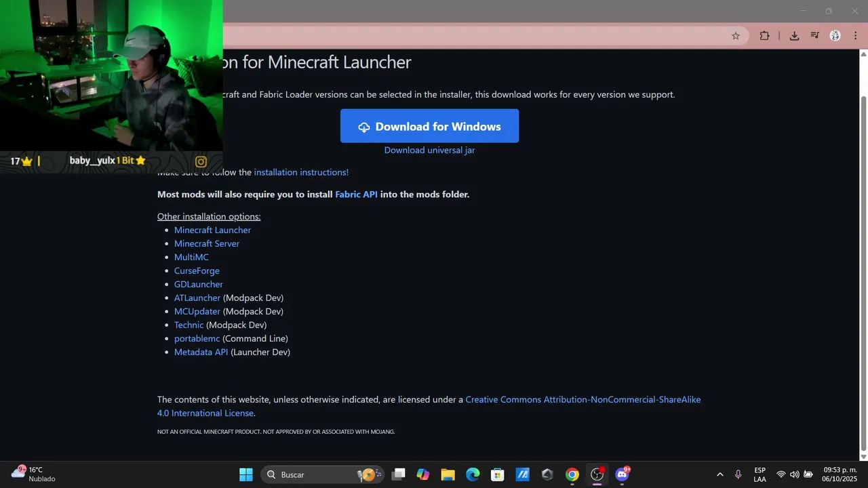This screenshot has width=868, height=488.
Task: Open the Technic link
Action: pos(189,325)
